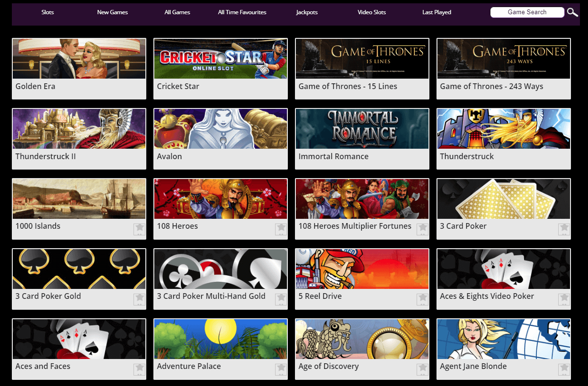Toggle favourite on 5 Reel Drive

pyautogui.click(x=422, y=299)
